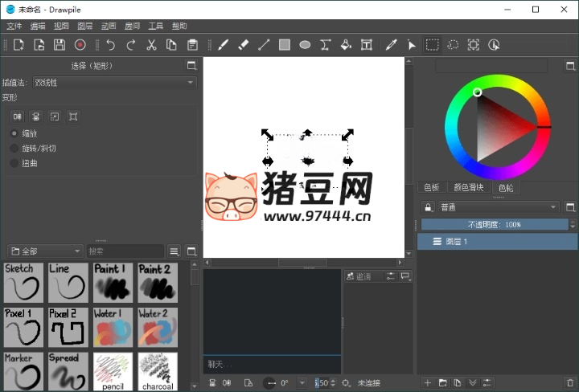
Task: Select the Zoom tool in toolbar
Action: (474, 45)
